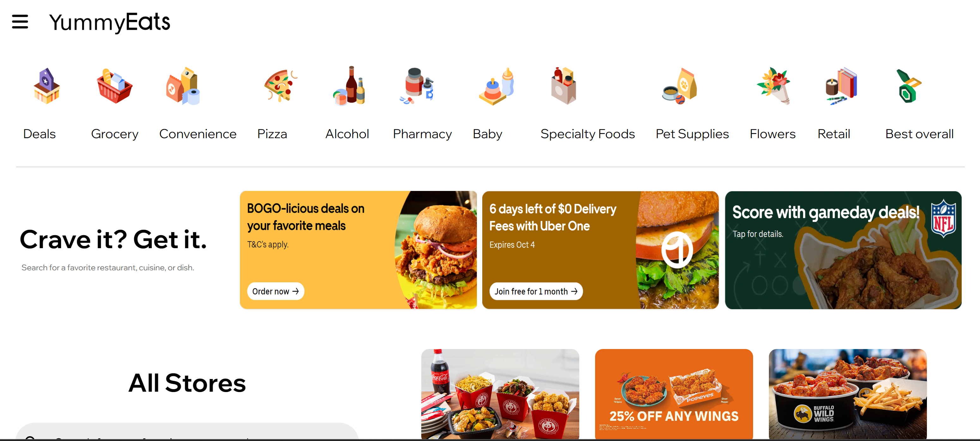Select the Deals category icon

click(46, 86)
